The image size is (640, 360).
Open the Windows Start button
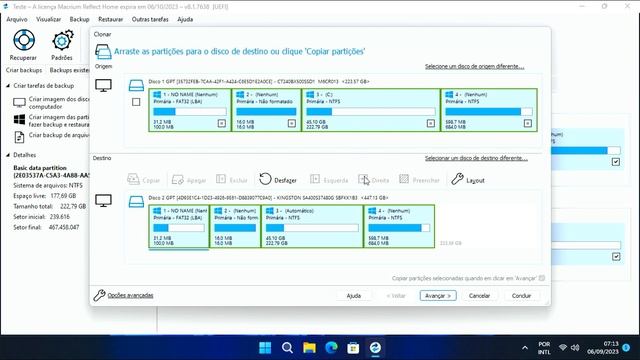click(265, 348)
